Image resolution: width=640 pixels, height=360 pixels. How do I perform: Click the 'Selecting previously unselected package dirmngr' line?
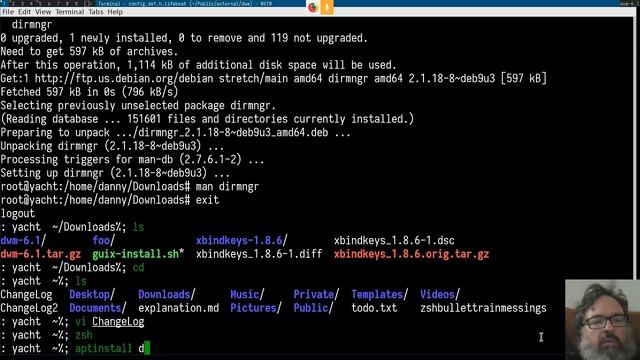tap(138, 105)
